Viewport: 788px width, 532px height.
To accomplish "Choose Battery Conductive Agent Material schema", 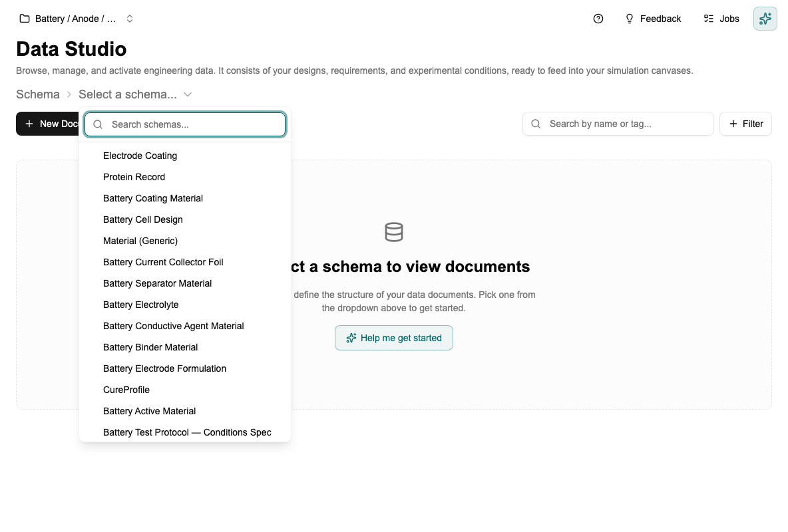I will (x=185, y=326).
